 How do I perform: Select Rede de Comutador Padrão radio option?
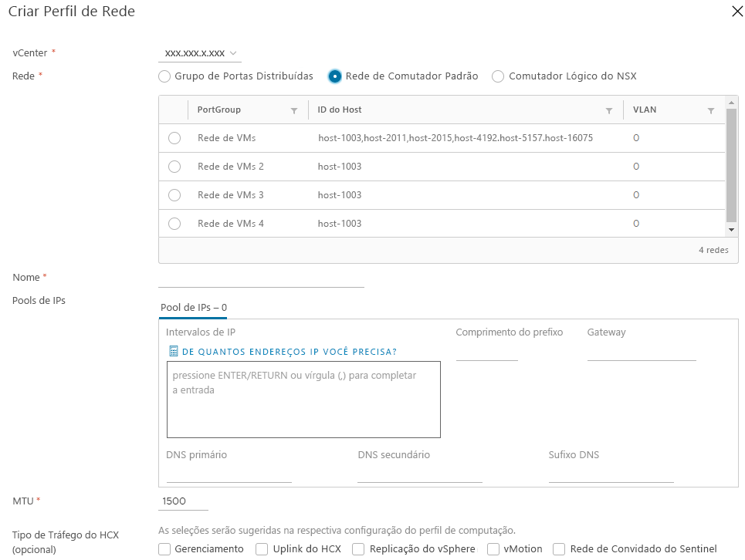334,76
